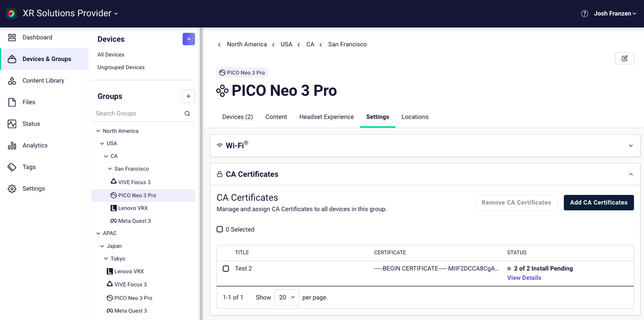This screenshot has height=320, width=644.
Task: Go to North America breadcrumb
Action: (x=247, y=44)
